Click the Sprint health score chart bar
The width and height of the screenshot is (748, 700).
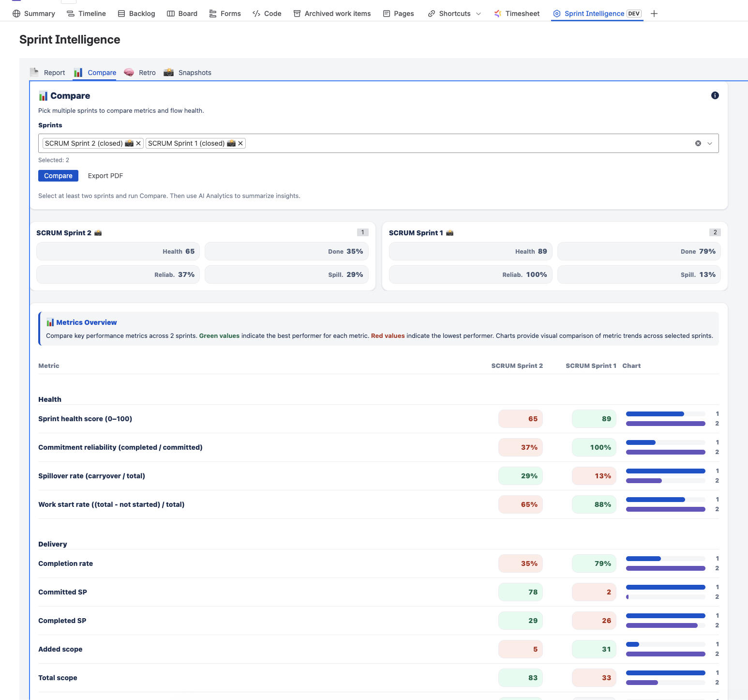click(665, 419)
